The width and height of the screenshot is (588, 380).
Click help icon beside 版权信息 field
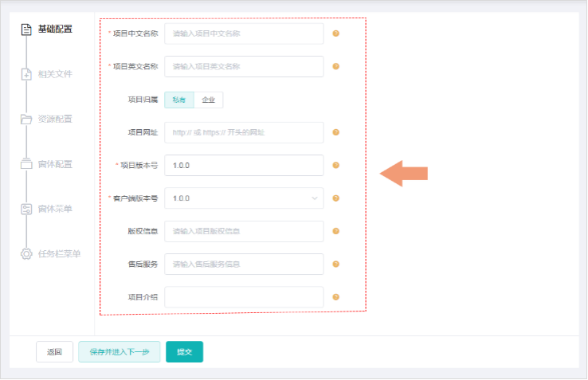[335, 231]
